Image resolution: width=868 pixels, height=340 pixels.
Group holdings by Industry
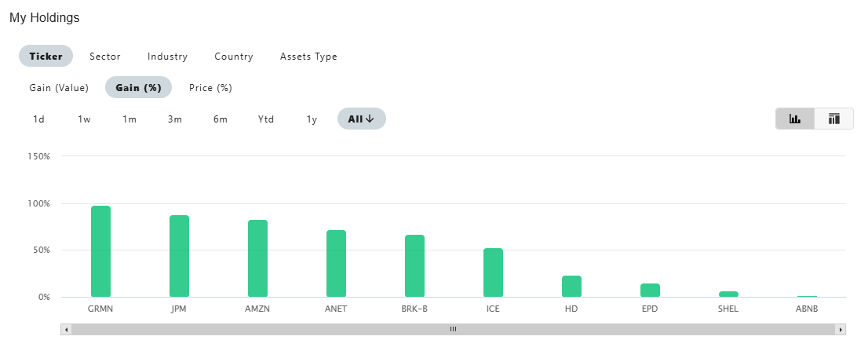point(167,57)
